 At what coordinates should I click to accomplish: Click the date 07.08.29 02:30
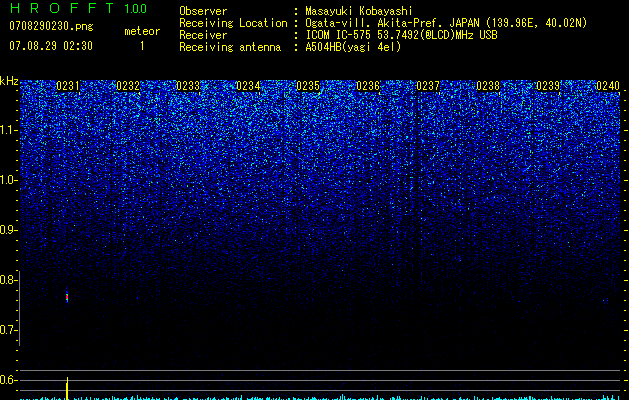[51, 46]
